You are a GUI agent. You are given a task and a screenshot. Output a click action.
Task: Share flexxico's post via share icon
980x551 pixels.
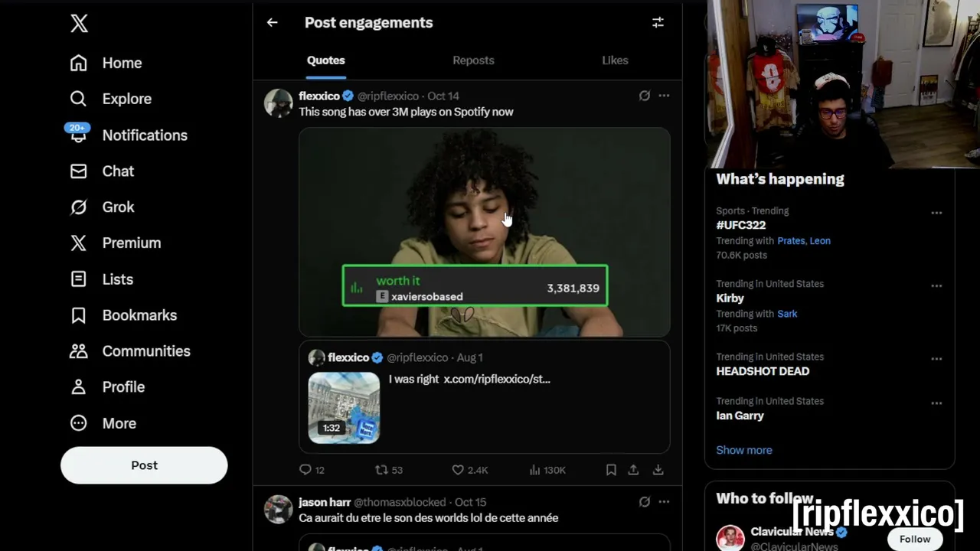pos(633,470)
